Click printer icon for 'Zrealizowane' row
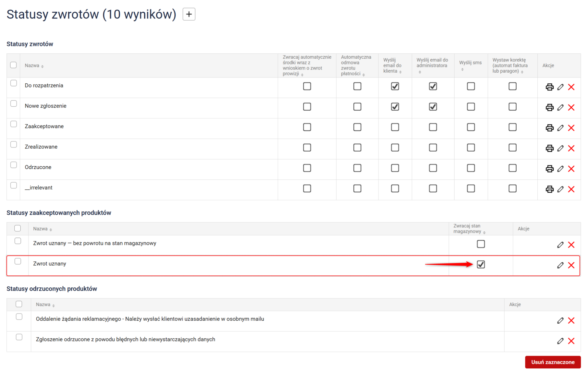The image size is (588, 376). pyautogui.click(x=549, y=148)
